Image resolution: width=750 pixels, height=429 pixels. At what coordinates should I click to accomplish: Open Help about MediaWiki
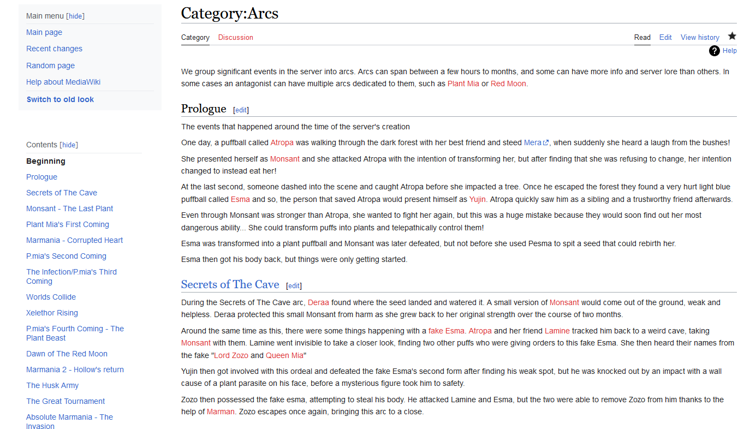[x=68, y=82]
